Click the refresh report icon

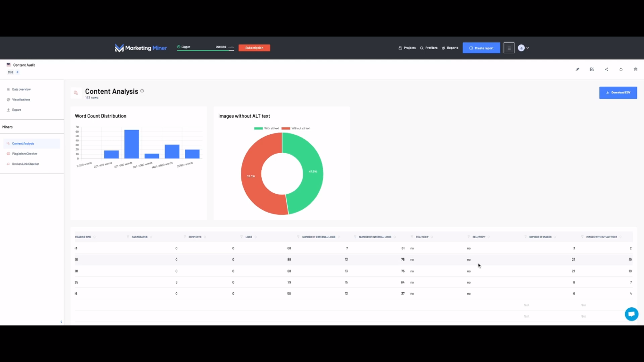pyautogui.click(x=621, y=69)
